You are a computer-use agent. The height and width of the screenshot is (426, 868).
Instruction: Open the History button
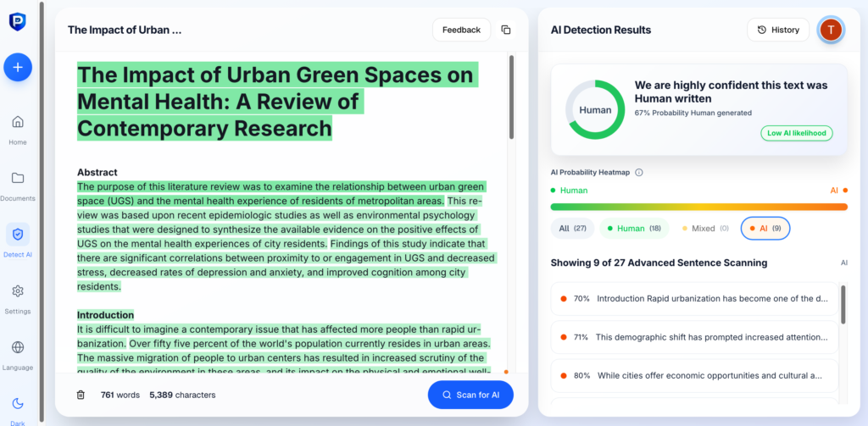point(778,30)
